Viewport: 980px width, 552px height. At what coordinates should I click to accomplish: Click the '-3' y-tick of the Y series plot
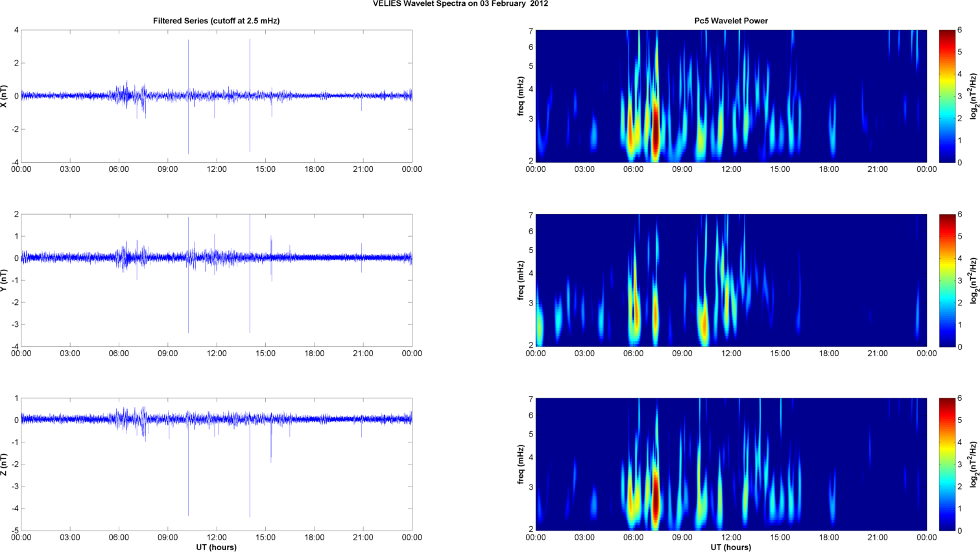tap(14, 324)
